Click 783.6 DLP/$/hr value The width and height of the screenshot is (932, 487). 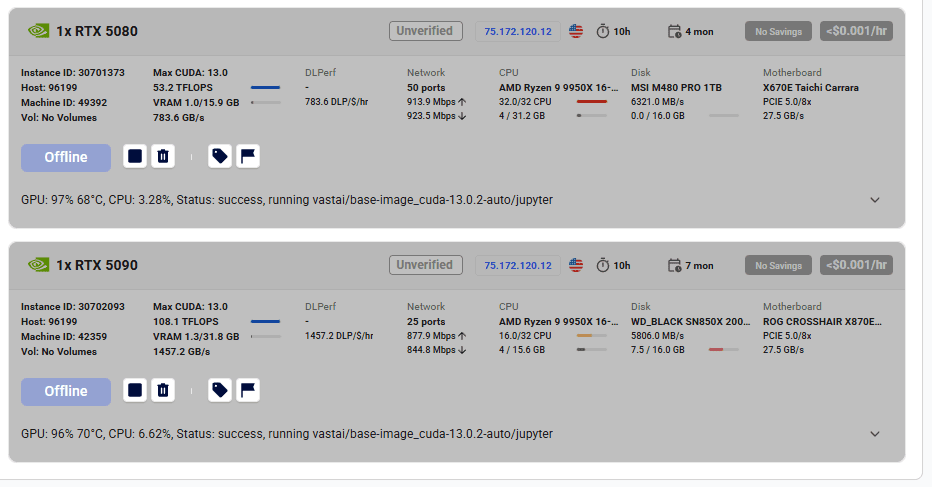coord(336,102)
